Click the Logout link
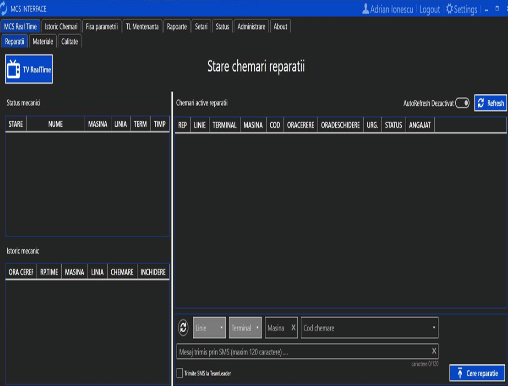Viewport: 508px width, 386px height. 430,9
